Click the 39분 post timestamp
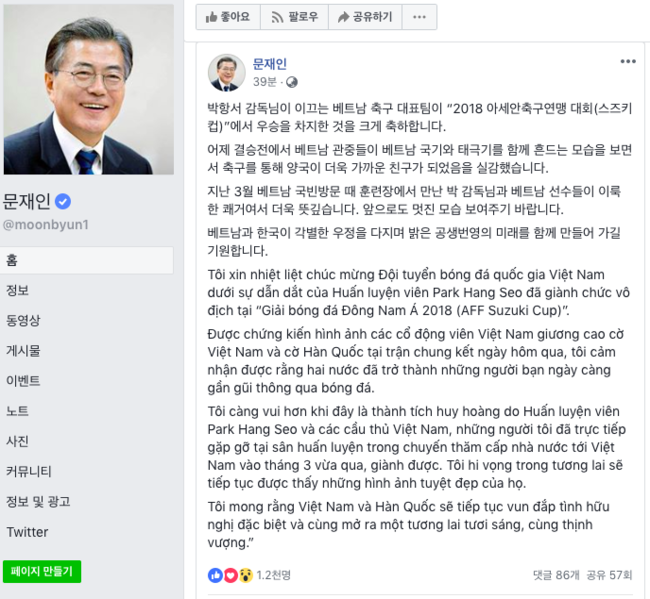The width and height of the screenshot is (650, 599). [x=265, y=82]
